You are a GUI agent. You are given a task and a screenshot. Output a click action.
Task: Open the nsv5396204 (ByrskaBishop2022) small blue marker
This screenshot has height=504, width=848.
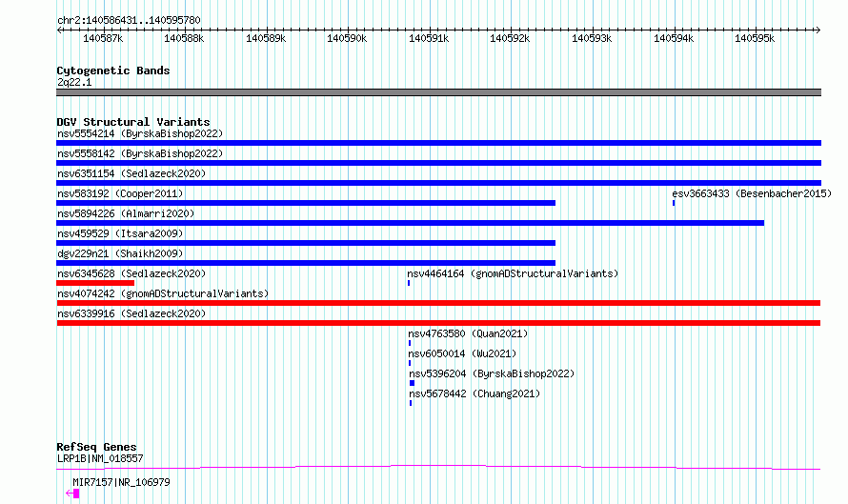tap(413, 383)
